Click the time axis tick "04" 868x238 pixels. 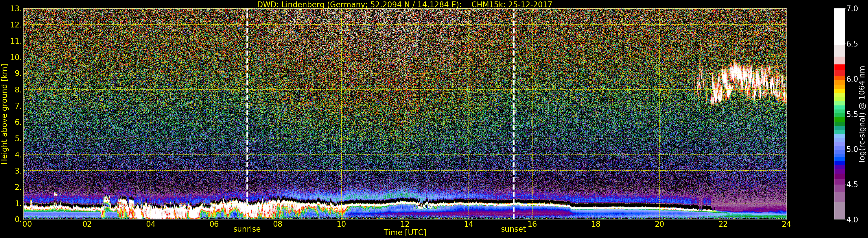coord(151,224)
